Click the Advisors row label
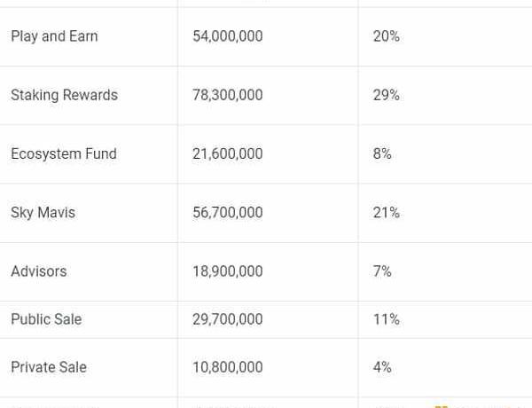This screenshot has height=408, width=532. [x=38, y=271]
